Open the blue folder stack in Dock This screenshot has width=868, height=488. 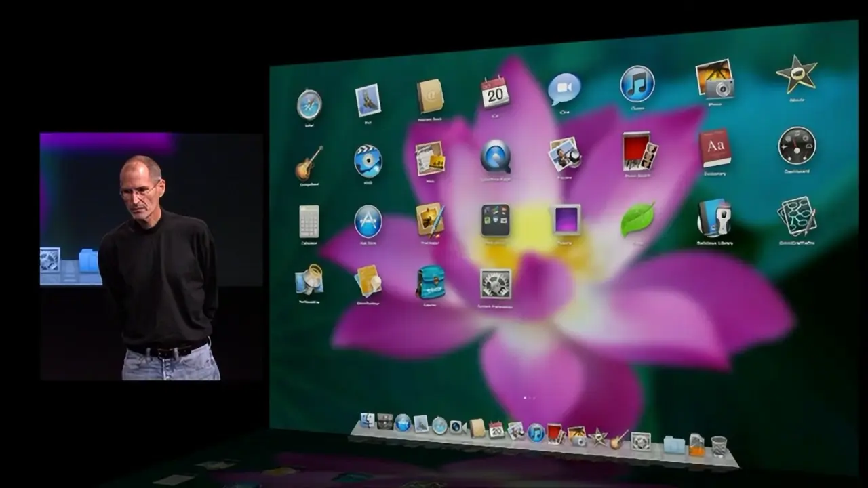tap(674, 445)
